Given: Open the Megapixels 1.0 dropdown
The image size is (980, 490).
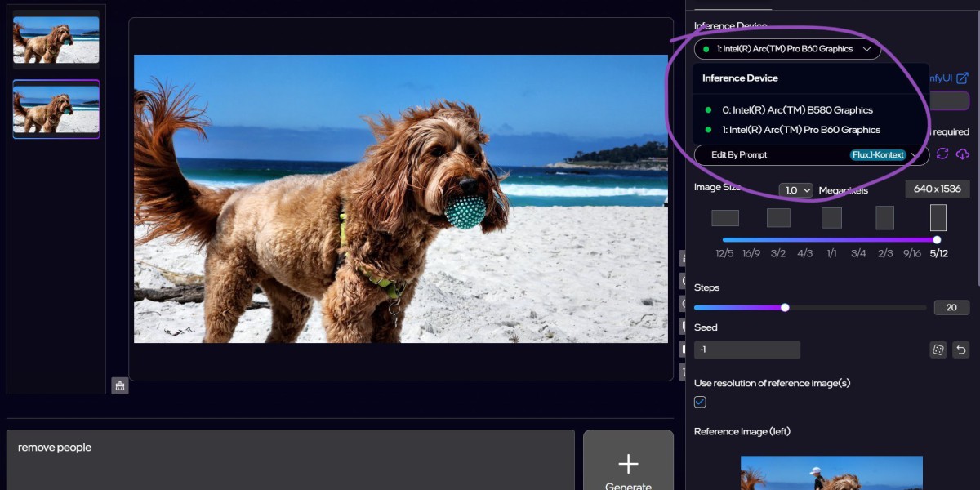Looking at the screenshot, I should [x=796, y=190].
